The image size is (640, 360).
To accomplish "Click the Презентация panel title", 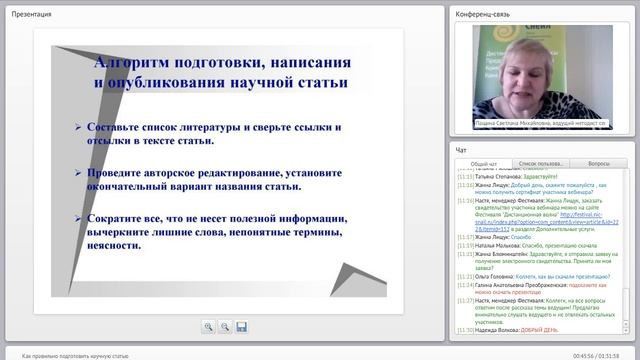I will [31, 14].
